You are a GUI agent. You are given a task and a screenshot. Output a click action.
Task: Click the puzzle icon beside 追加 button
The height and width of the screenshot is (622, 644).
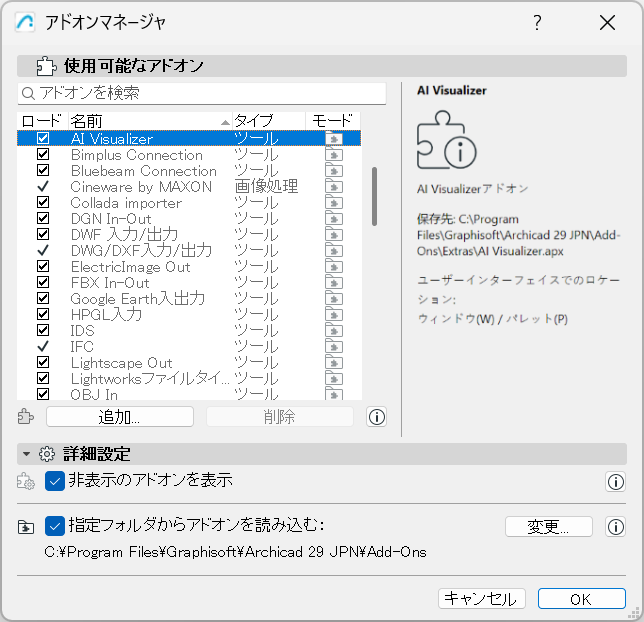pos(26,417)
